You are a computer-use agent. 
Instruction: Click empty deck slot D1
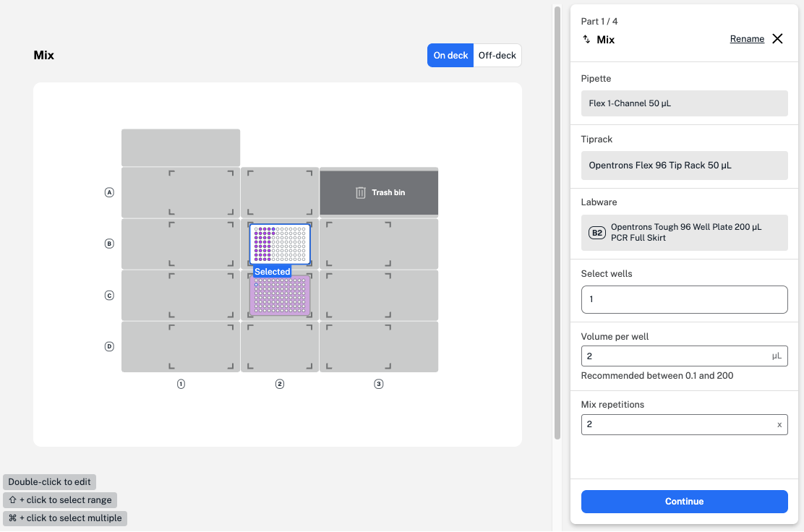click(x=181, y=347)
